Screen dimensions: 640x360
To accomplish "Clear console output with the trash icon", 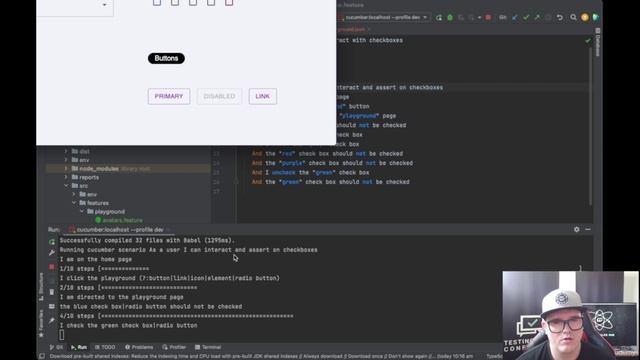I will click(52, 292).
